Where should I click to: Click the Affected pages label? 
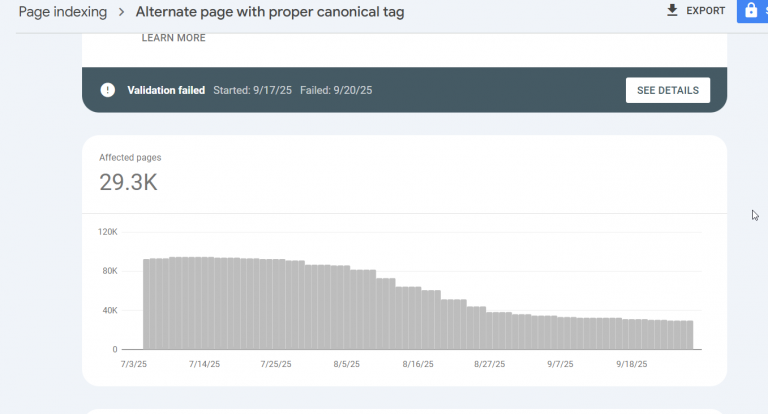point(130,158)
